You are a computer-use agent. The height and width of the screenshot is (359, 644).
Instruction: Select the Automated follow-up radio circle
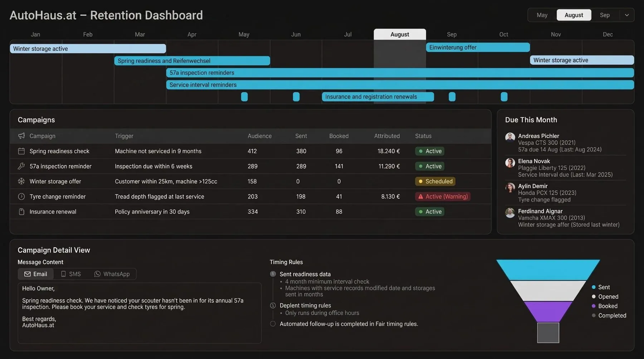click(273, 324)
